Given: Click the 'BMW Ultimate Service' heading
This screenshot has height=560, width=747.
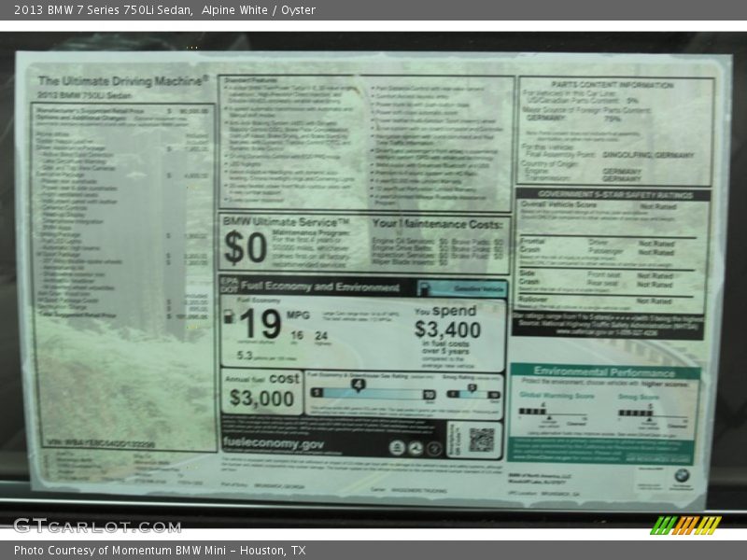Looking at the screenshot, I should click(287, 222).
